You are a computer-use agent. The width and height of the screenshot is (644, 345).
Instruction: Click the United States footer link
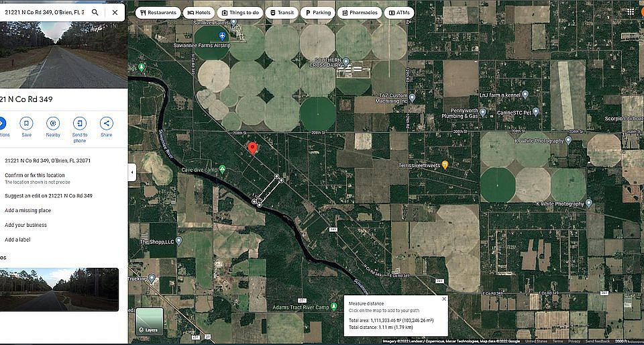536,341
